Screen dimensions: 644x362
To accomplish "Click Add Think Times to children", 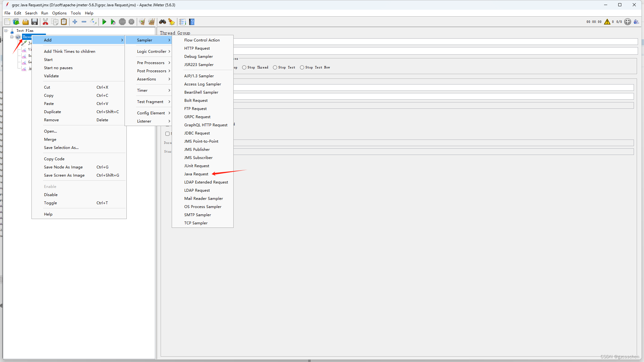I will [69, 52].
